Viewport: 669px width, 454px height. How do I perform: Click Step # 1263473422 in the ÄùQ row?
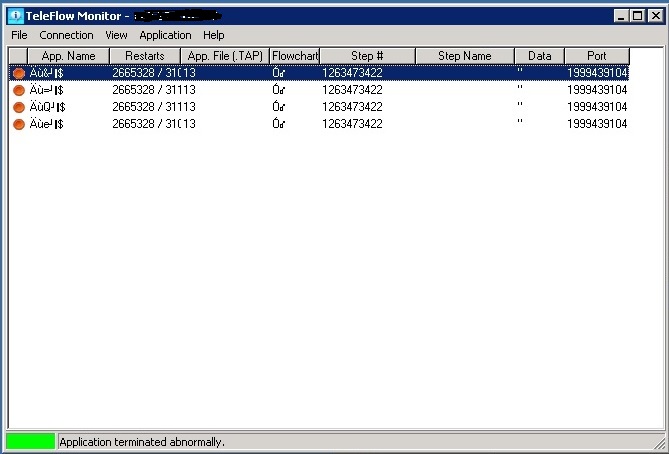pyautogui.click(x=352, y=107)
